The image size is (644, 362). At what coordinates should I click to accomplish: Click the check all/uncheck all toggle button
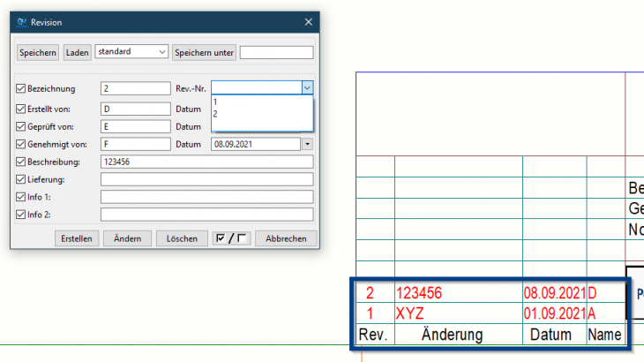231,238
